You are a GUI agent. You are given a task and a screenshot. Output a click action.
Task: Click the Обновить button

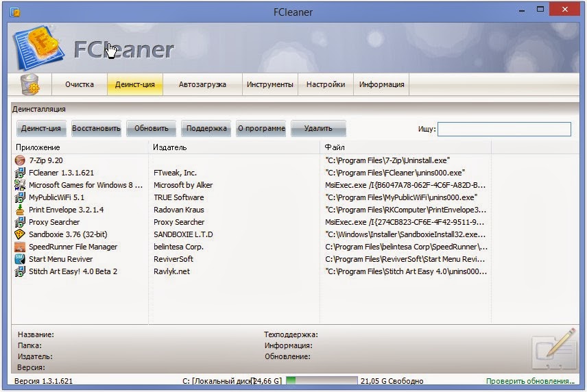point(152,128)
